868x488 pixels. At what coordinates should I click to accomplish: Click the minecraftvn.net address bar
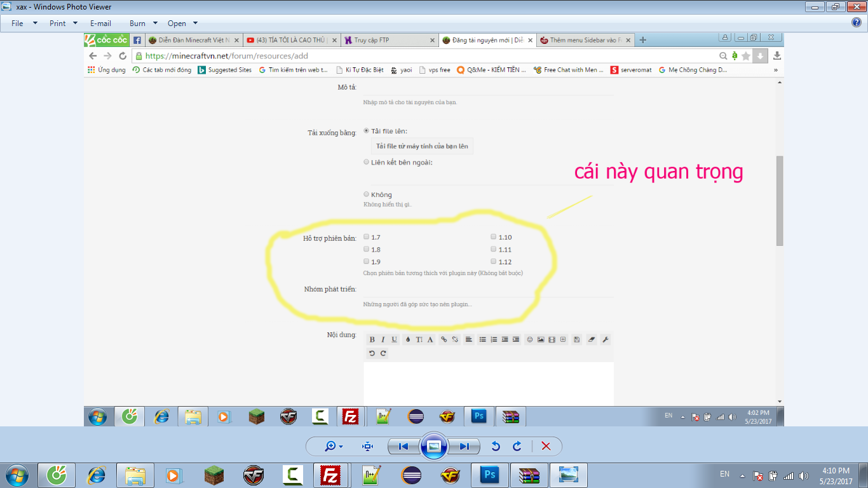pos(426,56)
